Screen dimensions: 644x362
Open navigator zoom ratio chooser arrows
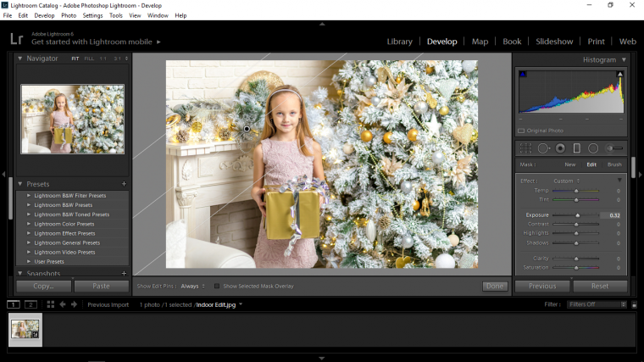[x=126, y=58]
